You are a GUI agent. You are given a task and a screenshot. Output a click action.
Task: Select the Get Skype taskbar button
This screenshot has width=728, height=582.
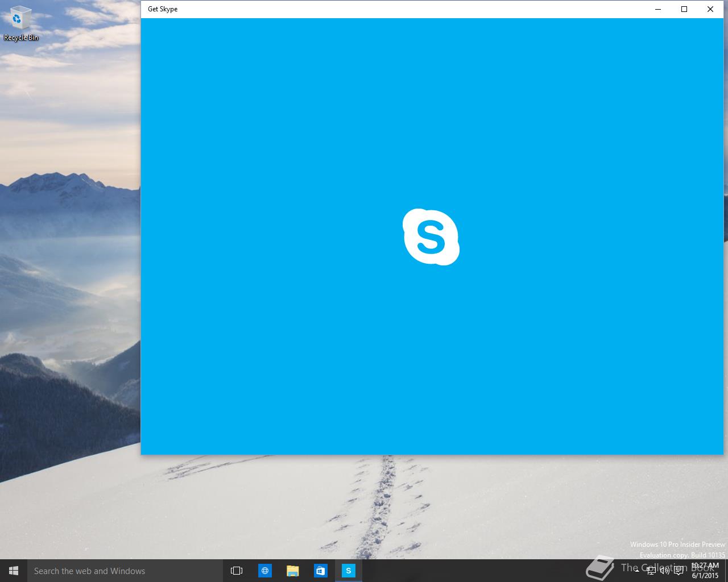click(348, 571)
